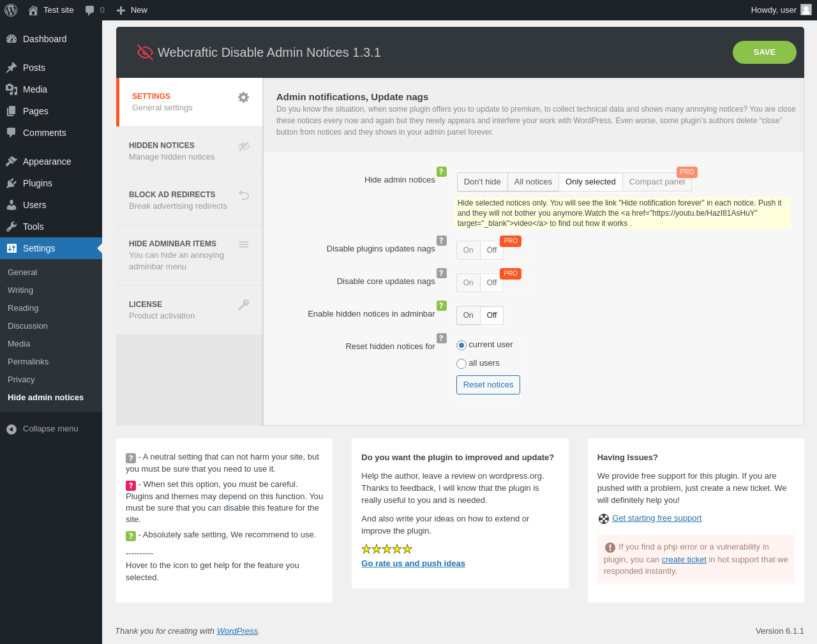Click the Appearance brush icon
The image size is (817, 644).
[11, 161]
